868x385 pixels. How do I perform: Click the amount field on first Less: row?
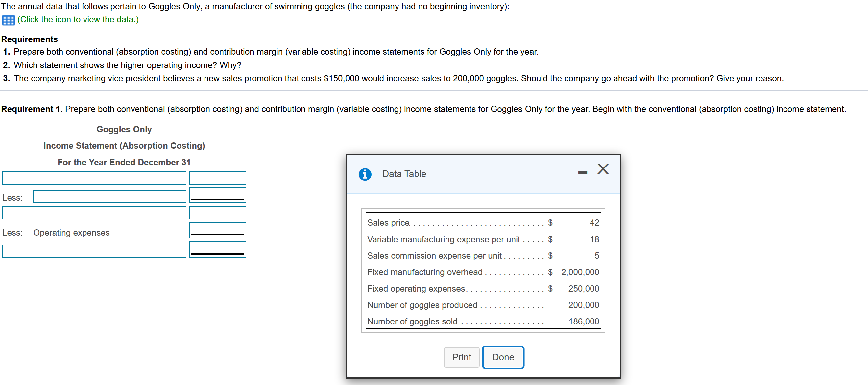[217, 194]
